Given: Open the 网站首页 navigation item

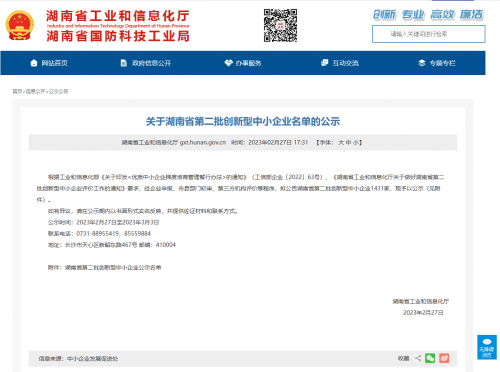Looking at the screenshot, I should [x=54, y=63].
